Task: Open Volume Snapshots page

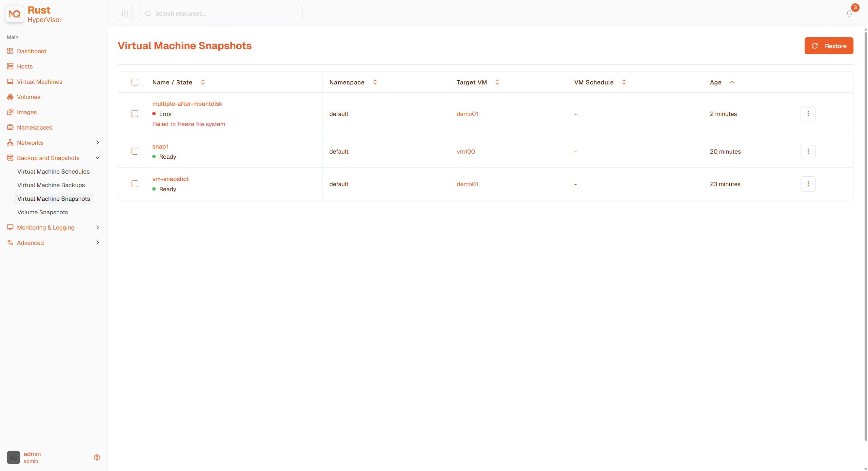Action: (x=43, y=212)
